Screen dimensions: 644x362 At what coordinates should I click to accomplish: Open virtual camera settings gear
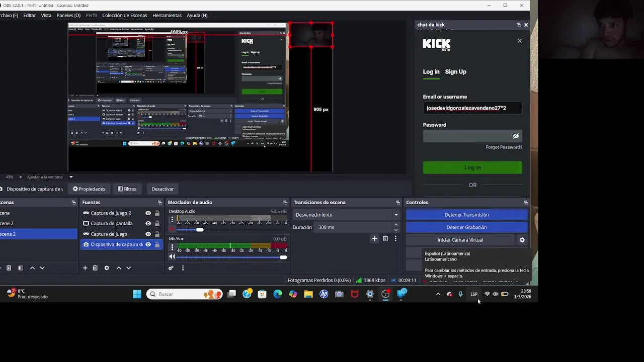pyautogui.click(x=522, y=240)
